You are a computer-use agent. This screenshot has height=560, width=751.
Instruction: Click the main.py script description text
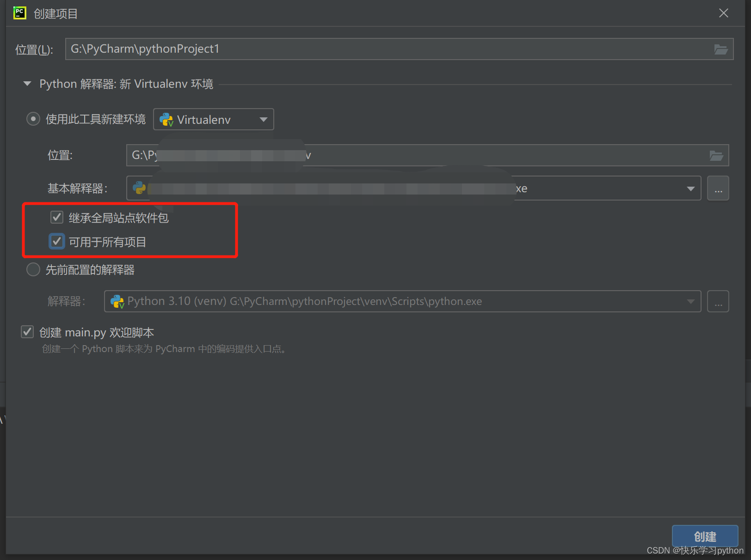pyautogui.click(x=165, y=349)
